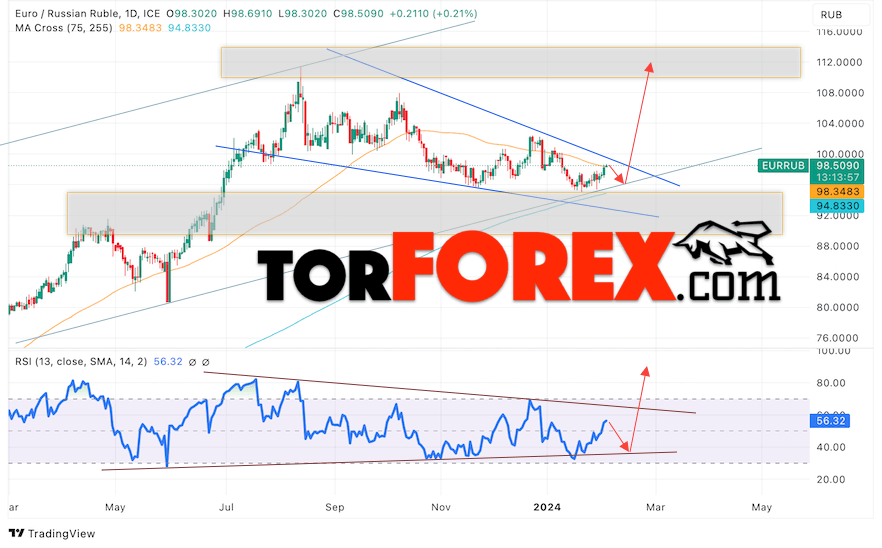882x548 pixels.
Task: Click the 80.0000 price axis tick
Action: click(x=839, y=307)
